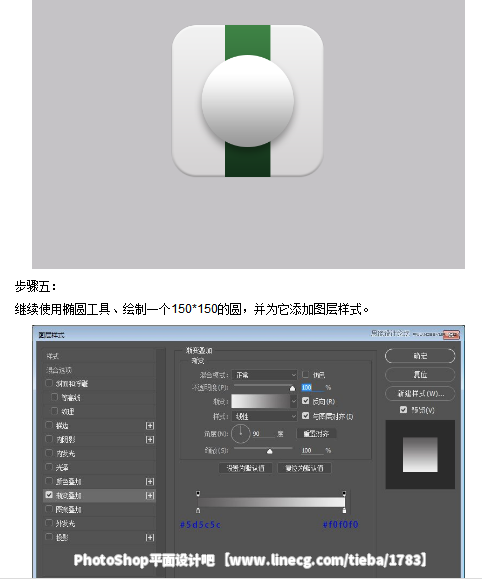Uncheck the Gradient Overlay (渐变叠加) checkbox

click(x=49, y=495)
